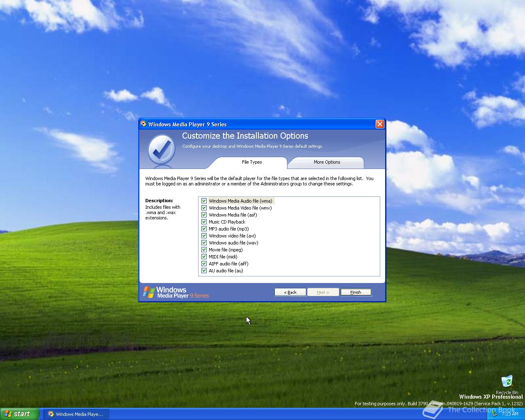Toggle the Movie file (mpeg) checkbox
The image size is (525, 420).
(204, 250)
